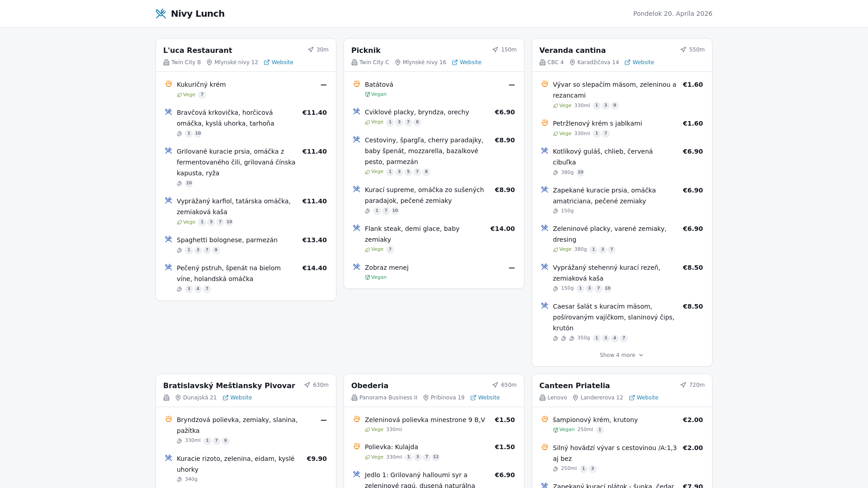The image size is (868, 488).
Task: Click the Obederia heading
Action: (370, 385)
